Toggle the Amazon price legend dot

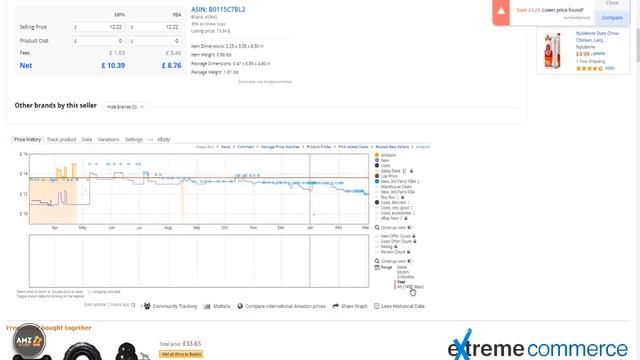[377, 155]
